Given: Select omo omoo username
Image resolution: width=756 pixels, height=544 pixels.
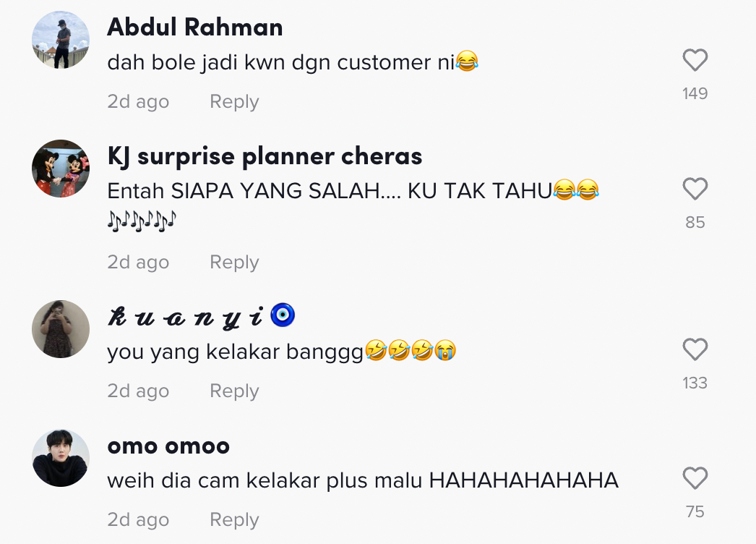Looking at the screenshot, I should click(x=168, y=446).
